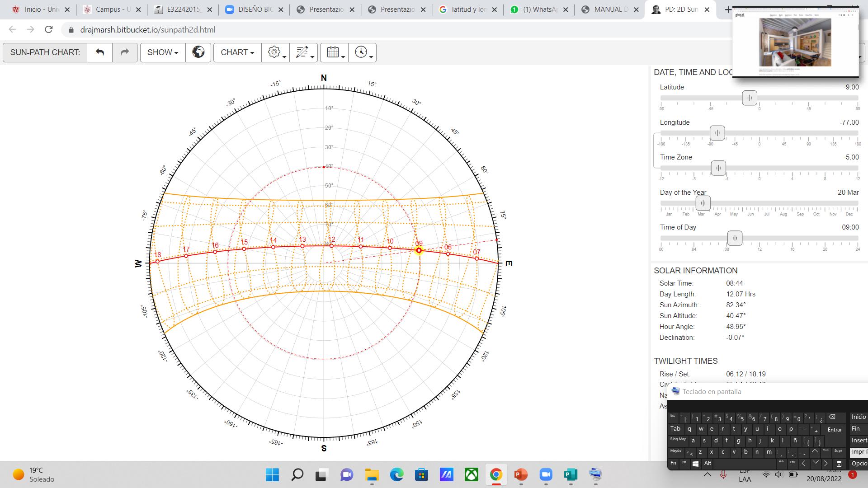Click the redo arrow button
868x488 pixels.
(x=125, y=52)
